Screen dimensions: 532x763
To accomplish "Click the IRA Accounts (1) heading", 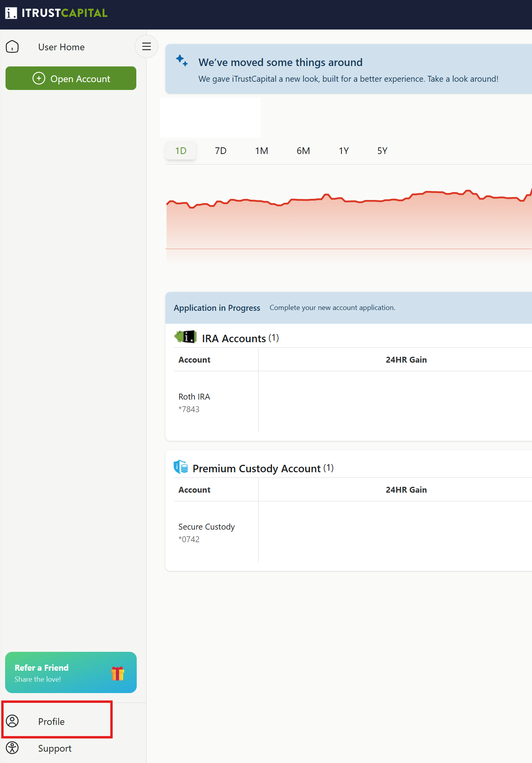I will click(x=240, y=338).
